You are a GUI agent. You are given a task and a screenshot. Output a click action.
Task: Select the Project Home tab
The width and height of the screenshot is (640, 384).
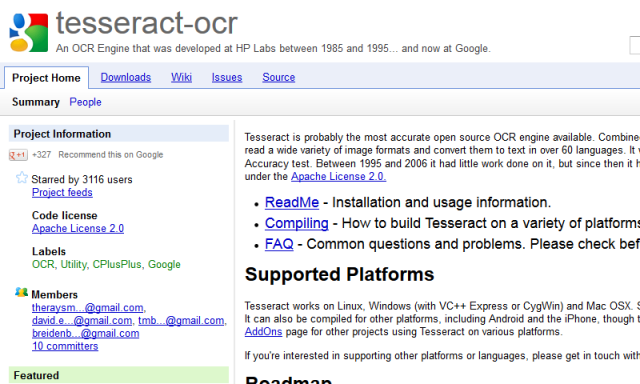(x=46, y=78)
